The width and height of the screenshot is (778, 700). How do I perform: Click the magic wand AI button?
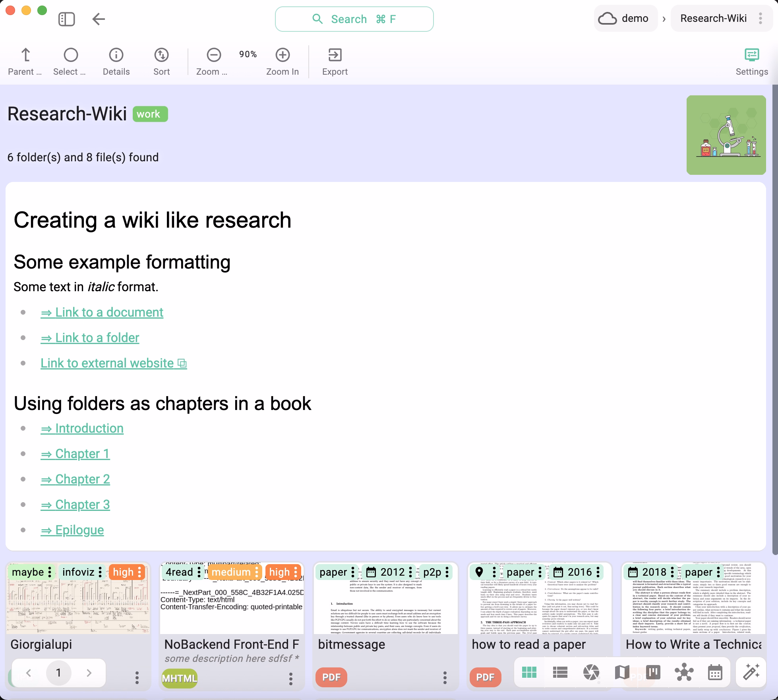751,672
